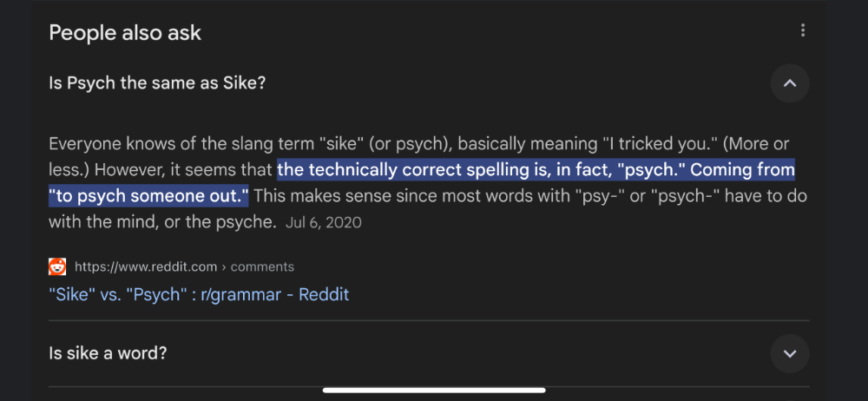Select the "comments" breadcrumb after reddit.com
The height and width of the screenshot is (401, 868).
(x=262, y=267)
